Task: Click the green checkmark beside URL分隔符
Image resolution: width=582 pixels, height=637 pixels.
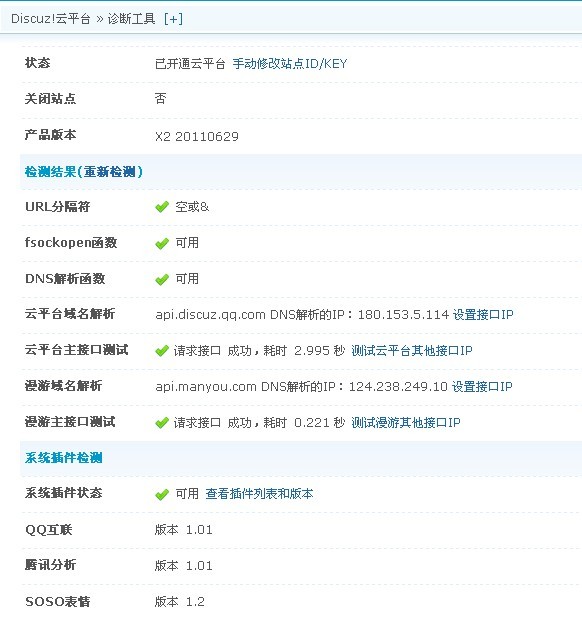Action: tap(162, 207)
